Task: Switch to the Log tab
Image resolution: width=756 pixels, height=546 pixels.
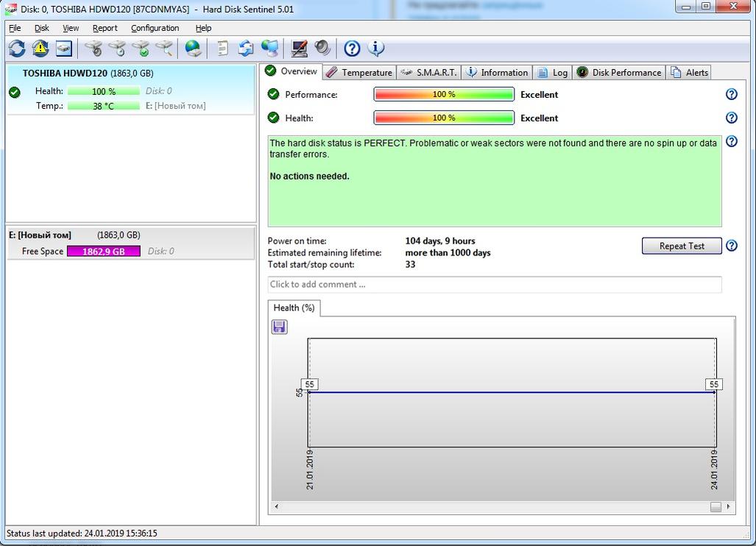Action: [x=553, y=72]
